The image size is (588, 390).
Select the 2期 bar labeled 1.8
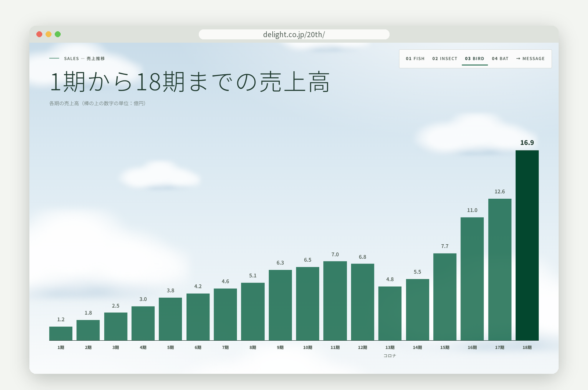[88, 330]
